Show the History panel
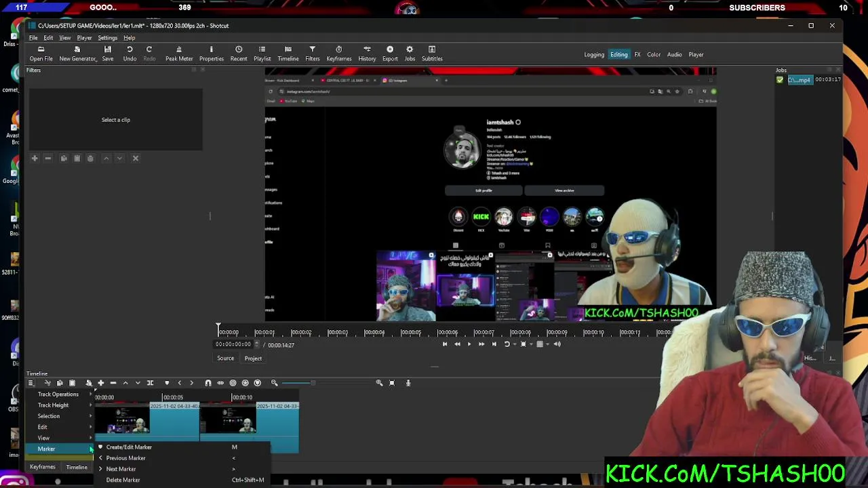Viewport: 868px width, 488px height. click(x=367, y=54)
